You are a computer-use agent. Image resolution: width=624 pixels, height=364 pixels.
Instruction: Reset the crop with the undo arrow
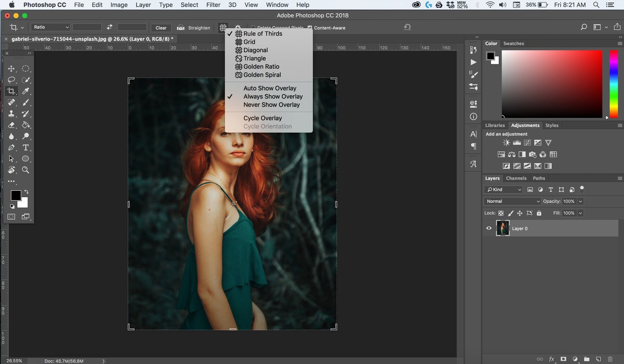tap(407, 27)
